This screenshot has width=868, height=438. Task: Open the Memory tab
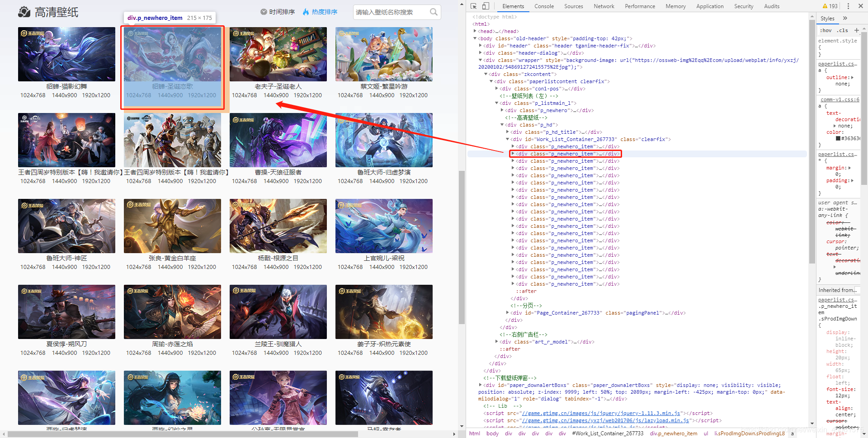click(x=675, y=6)
